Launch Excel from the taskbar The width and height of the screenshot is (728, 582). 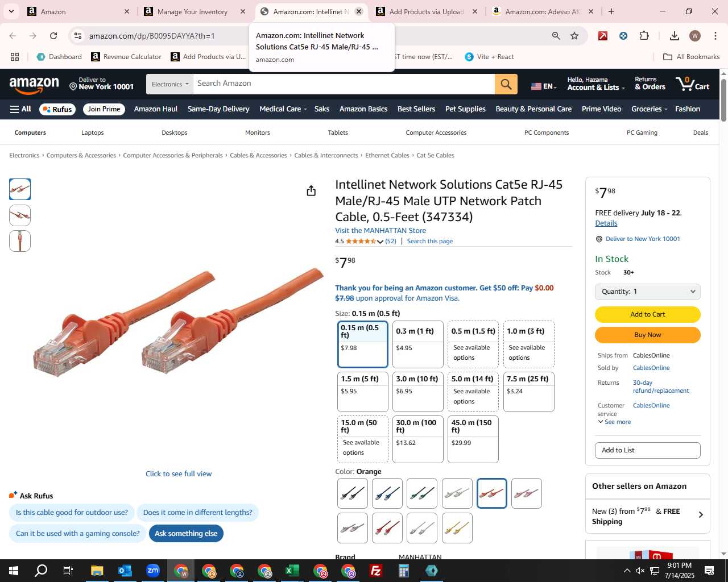point(292,571)
